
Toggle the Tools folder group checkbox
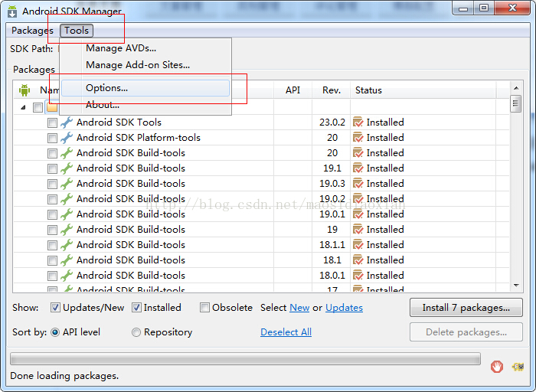click(38, 108)
